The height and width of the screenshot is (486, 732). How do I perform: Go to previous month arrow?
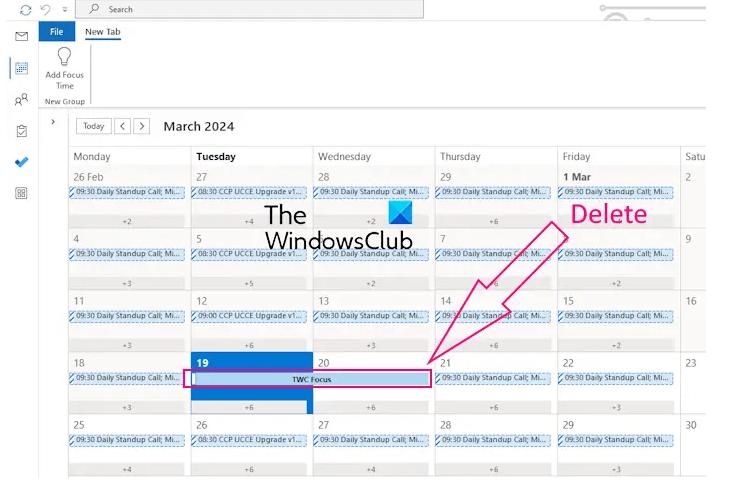[122, 126]
